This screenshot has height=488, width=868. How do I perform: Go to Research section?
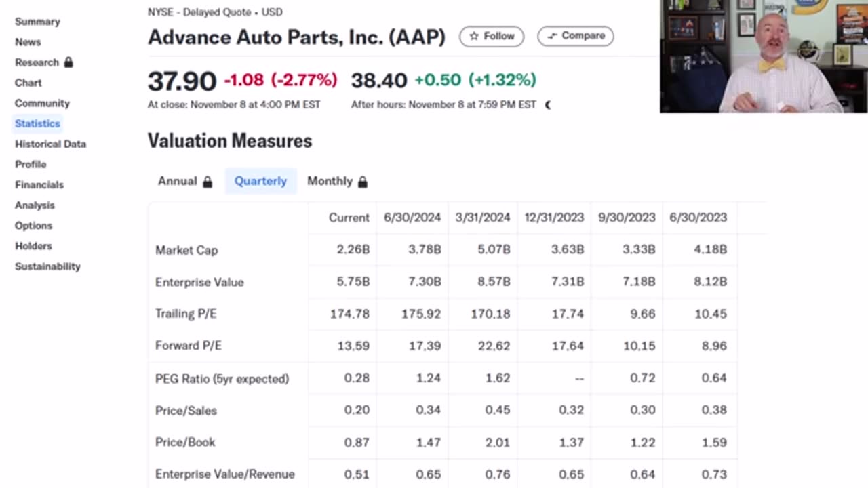(x=37, y=62)
